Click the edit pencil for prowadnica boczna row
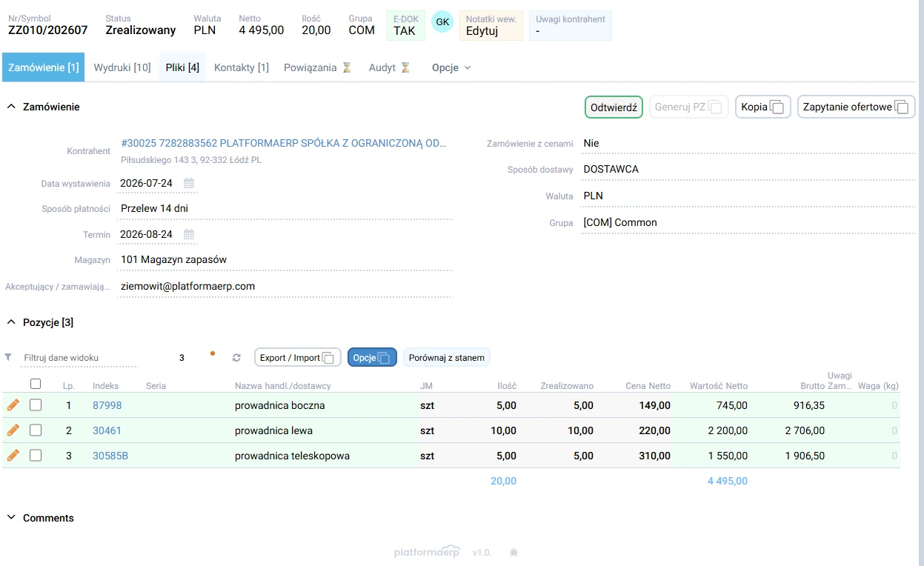924x566 pixels. [x=13, y=405]
